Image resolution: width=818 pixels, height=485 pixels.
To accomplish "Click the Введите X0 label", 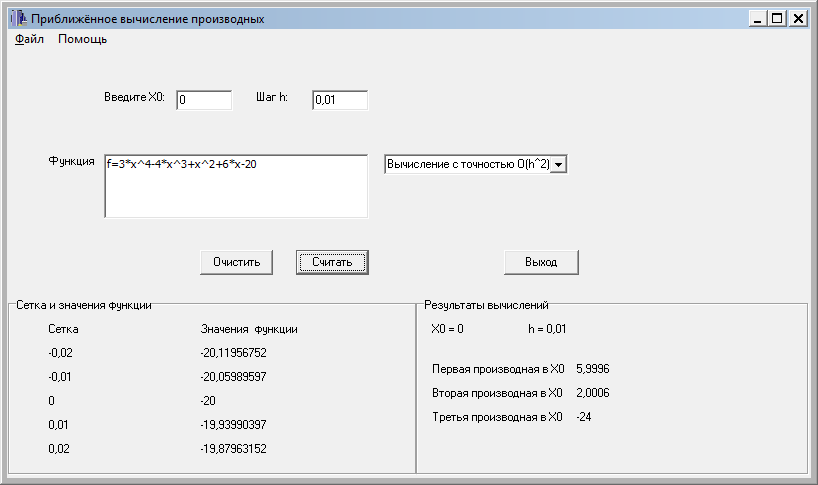I will point(134,97).
